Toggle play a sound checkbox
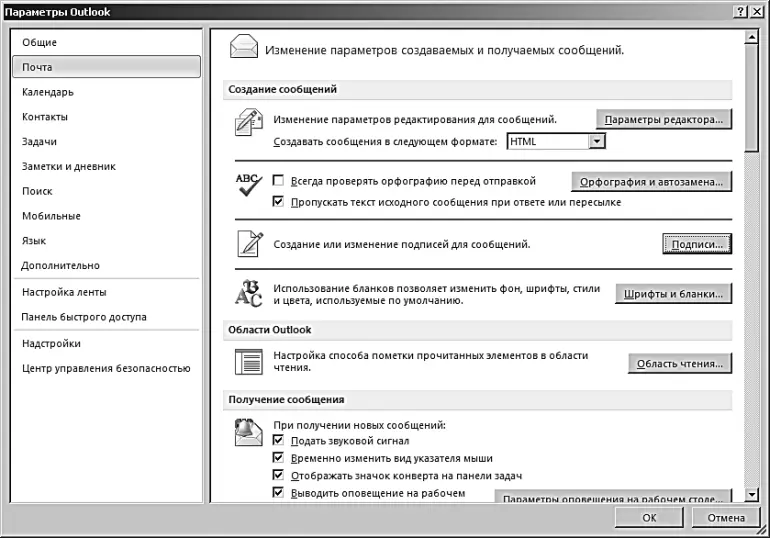The height and width of the screenshot is (538, 770). (x=278, y=440)
